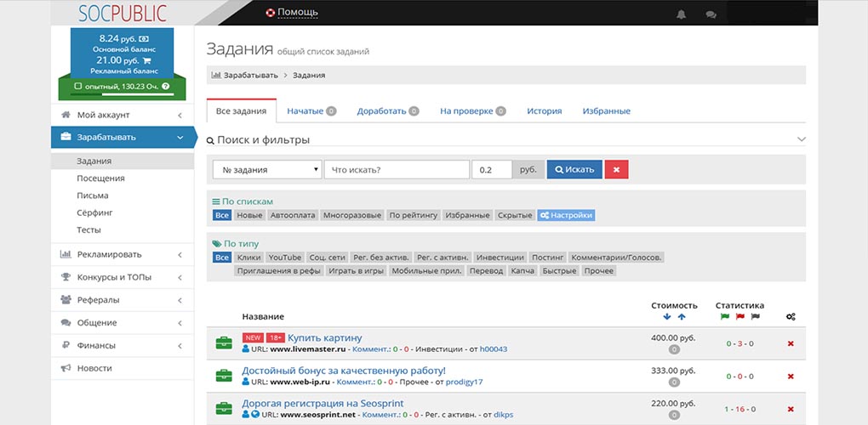Toggle the Скрытые list filter
This screenshot has height=425, width=868.
(515, 215)
